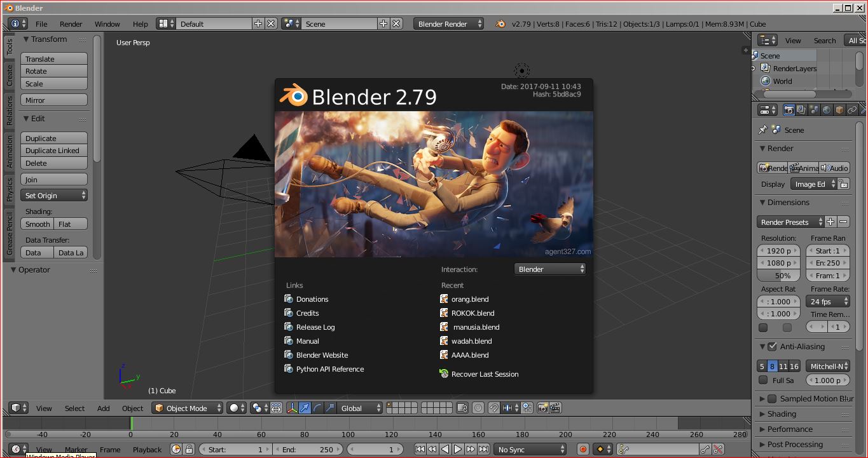The image size is (868, 458).
Task: Select the translate manipulator arrow icon
Action: pyautogui.click(x=305, y=408)
